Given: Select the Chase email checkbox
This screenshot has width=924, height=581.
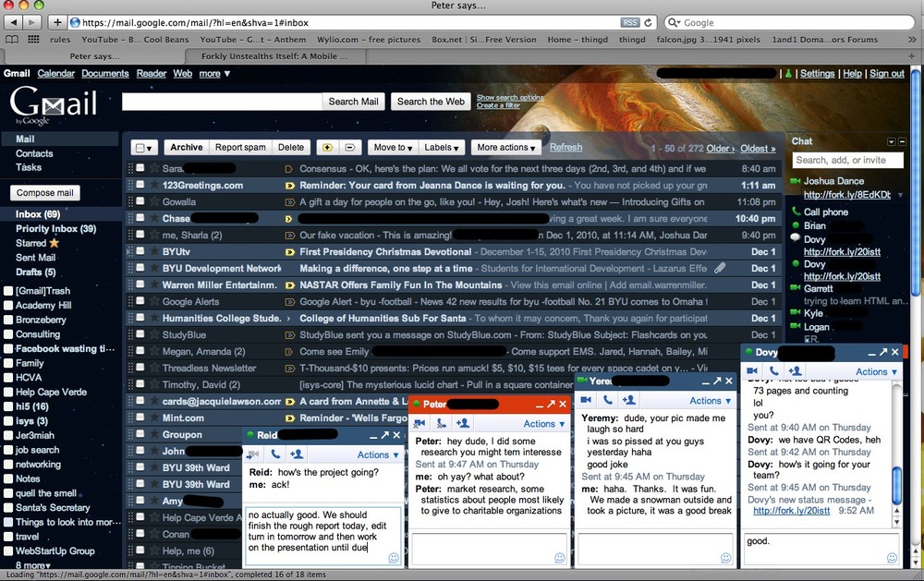Looking at the screenshot, I should point(140,217).
